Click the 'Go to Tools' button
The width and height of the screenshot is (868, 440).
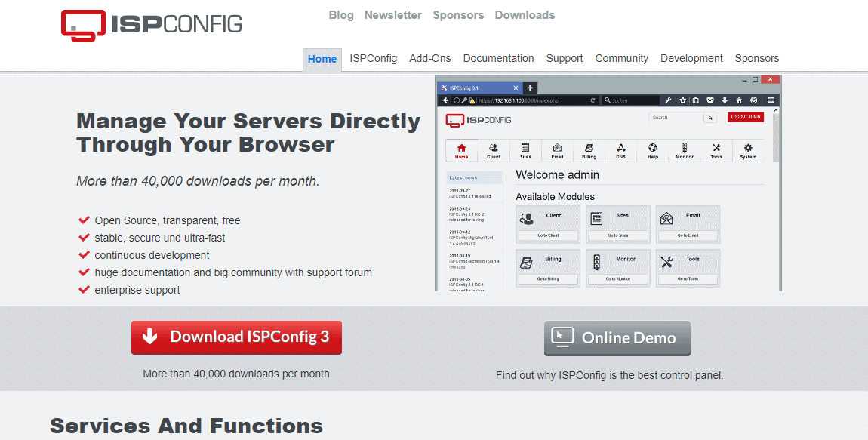coord(688,279)
